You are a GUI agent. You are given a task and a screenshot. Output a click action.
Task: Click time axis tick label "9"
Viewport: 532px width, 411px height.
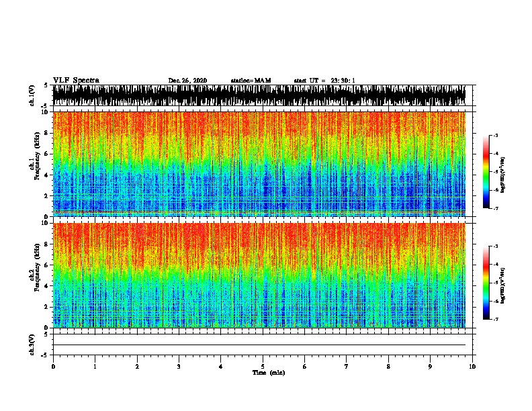click(x=430, y=367)
